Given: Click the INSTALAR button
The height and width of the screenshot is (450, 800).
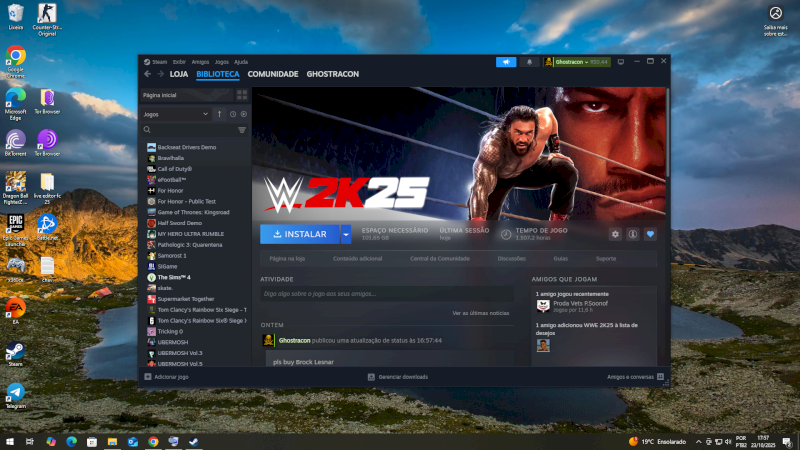Looking at the screenshot, I should pos(300,234).
